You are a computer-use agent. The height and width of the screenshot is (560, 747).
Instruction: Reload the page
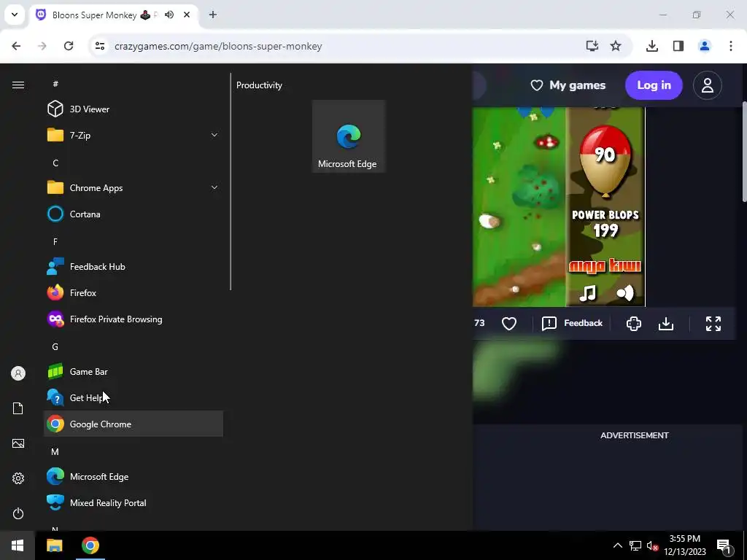click(x=69, y=46)
